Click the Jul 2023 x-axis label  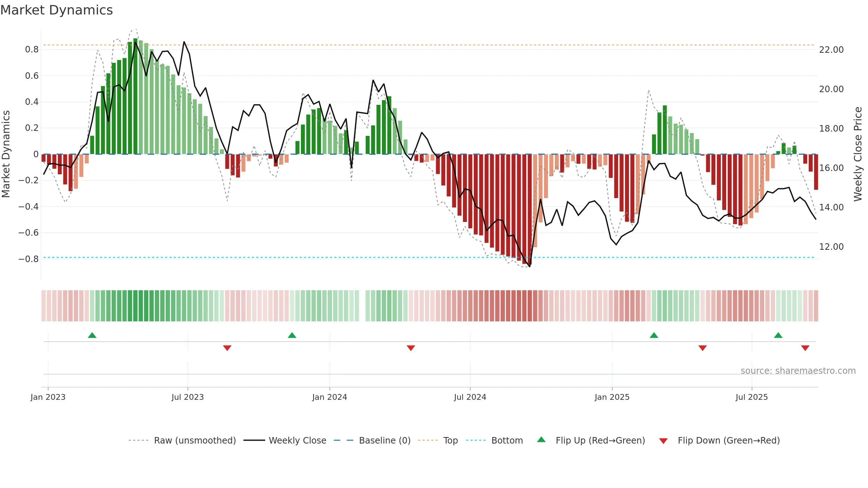coord(188,397)
